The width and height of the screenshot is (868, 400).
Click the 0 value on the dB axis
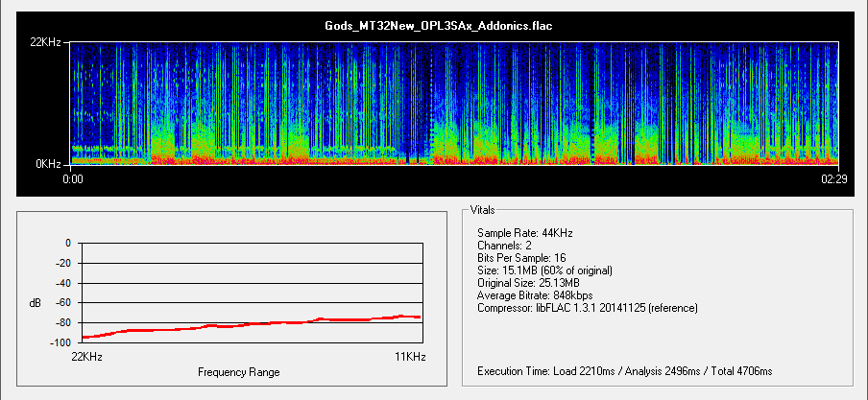click(x=68, y=243)
